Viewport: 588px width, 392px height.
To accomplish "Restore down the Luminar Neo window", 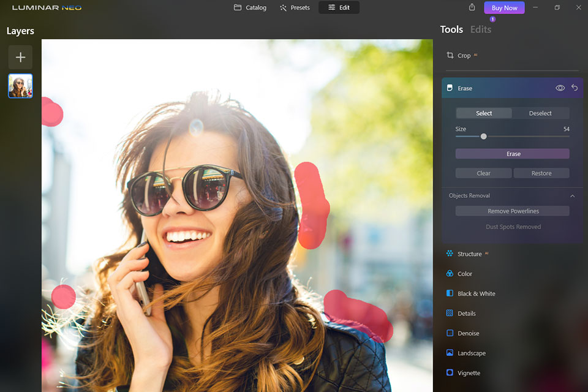I will coord(557,7).
